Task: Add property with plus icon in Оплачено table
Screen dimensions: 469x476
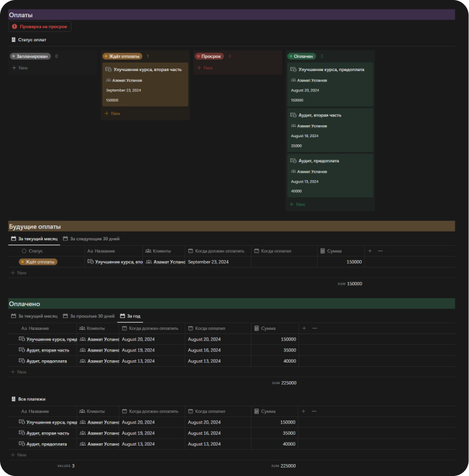Action: tap(304, 329)
